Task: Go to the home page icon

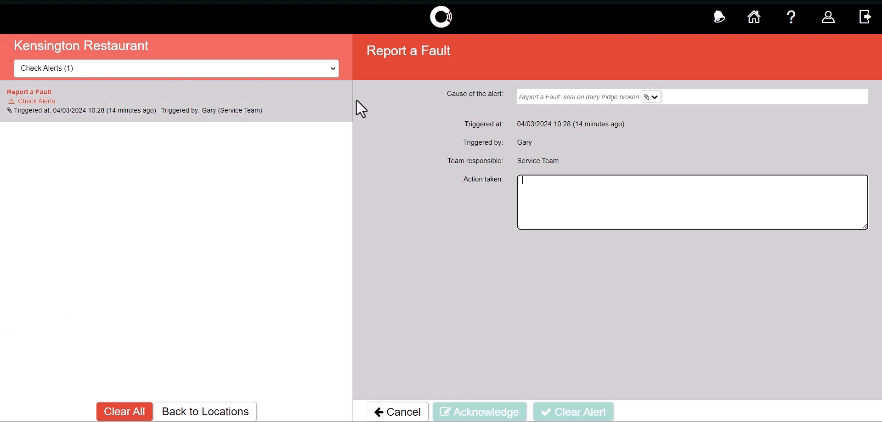Action: click(x=754, y=17)
